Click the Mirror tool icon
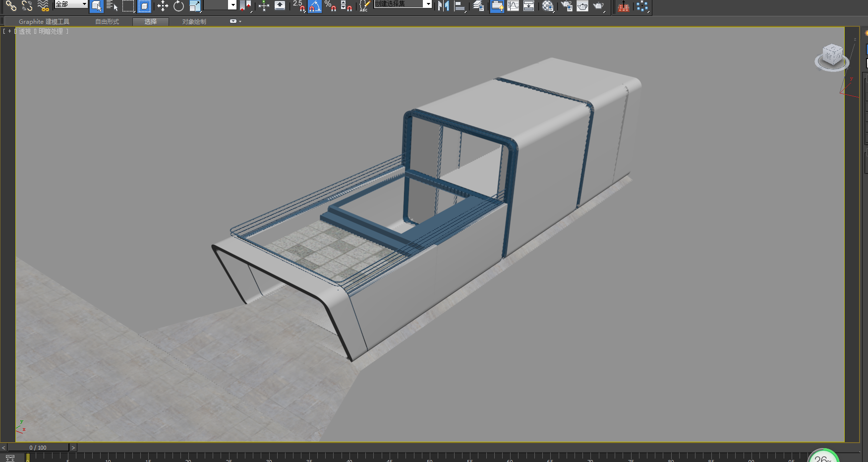 (x=443, y=6)
